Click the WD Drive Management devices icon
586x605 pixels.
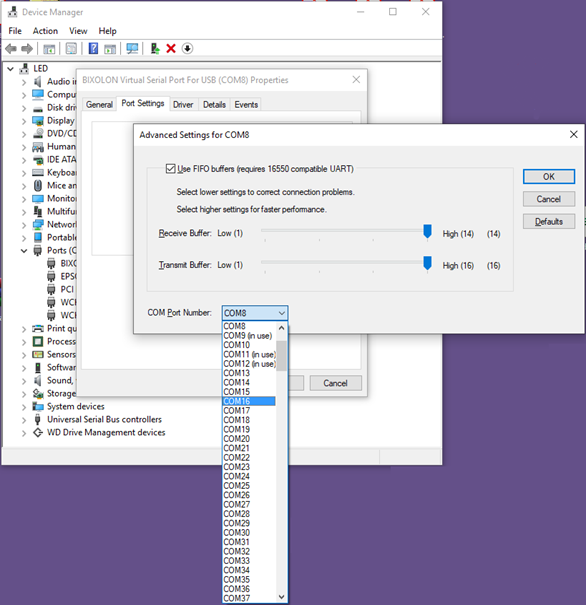pos(38,433)
